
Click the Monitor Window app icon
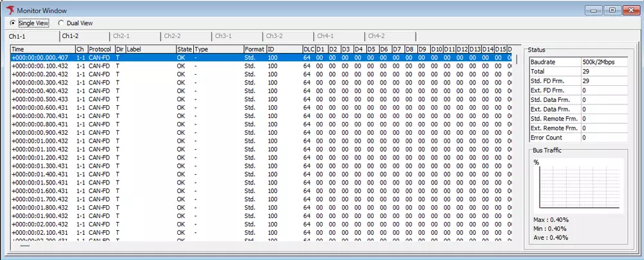pyautogui.click(x=9, y=10)
